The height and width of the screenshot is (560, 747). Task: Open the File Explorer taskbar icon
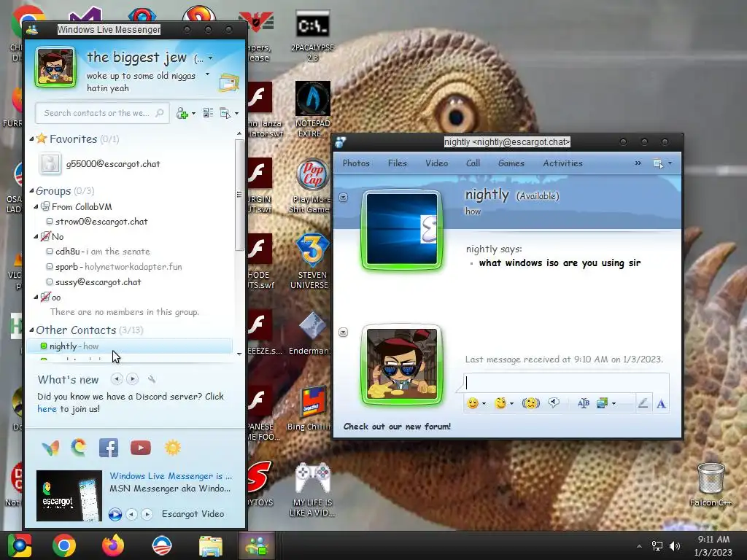pos(210,545)
